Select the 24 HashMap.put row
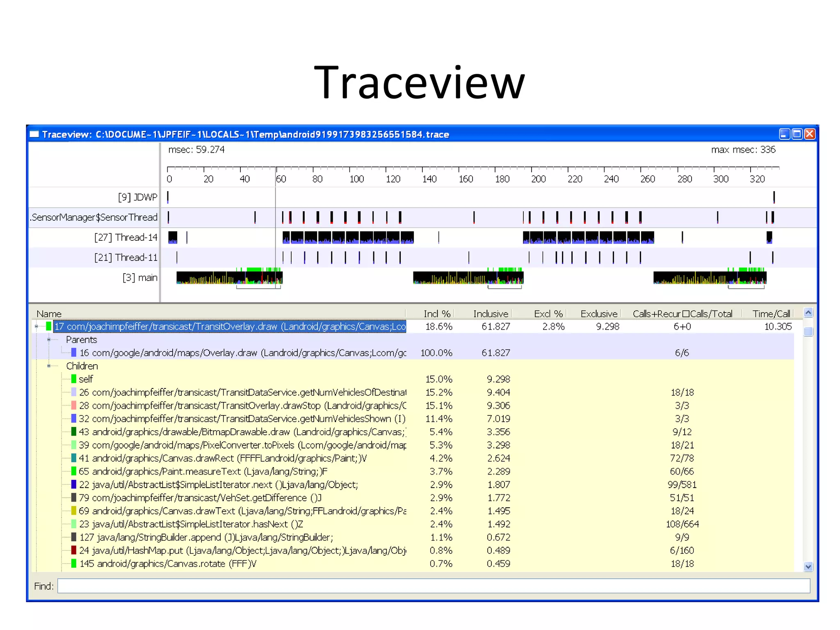Image resolution: width=840 pixels, height=630 pixels. 413,550
